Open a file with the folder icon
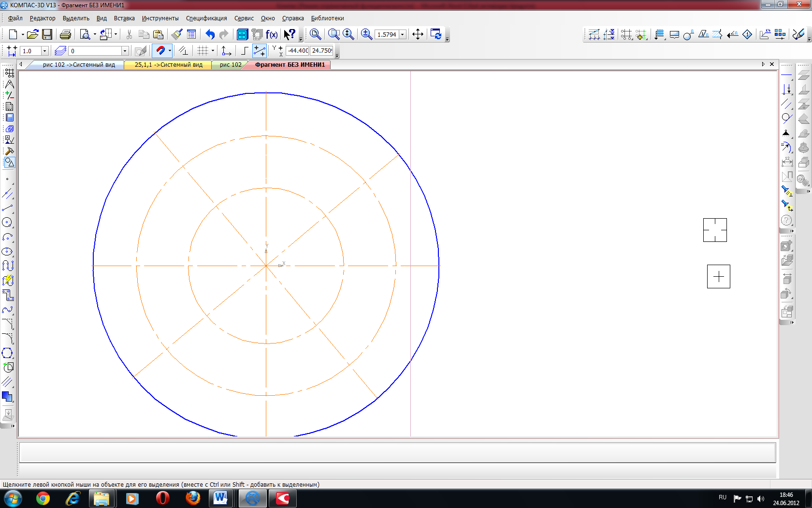 coord(32,34)
